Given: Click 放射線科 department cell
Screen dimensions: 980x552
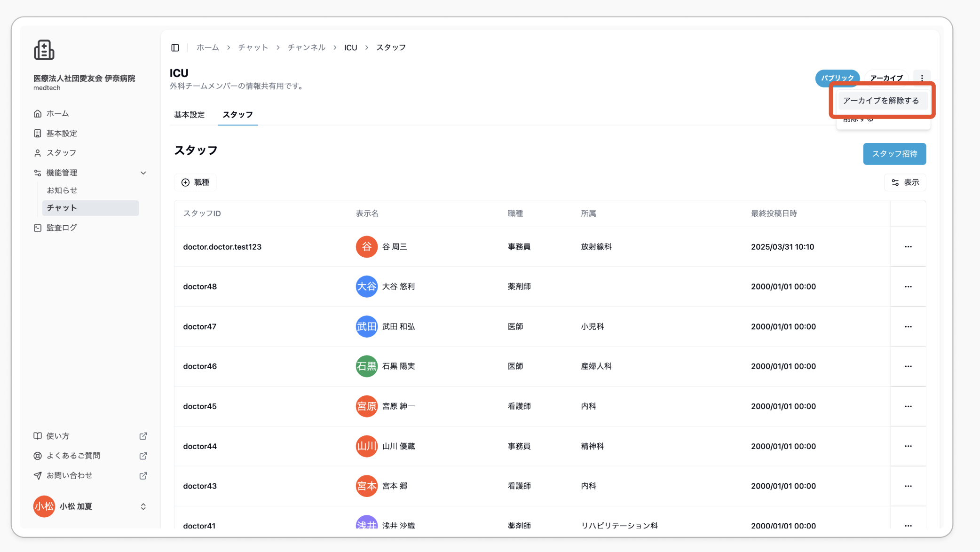Looking at the screenshot, I should [x=596, y=247].
